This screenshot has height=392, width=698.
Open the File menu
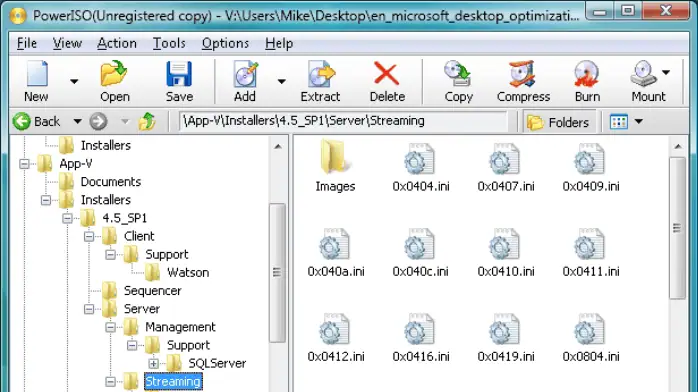coord(27,43)
